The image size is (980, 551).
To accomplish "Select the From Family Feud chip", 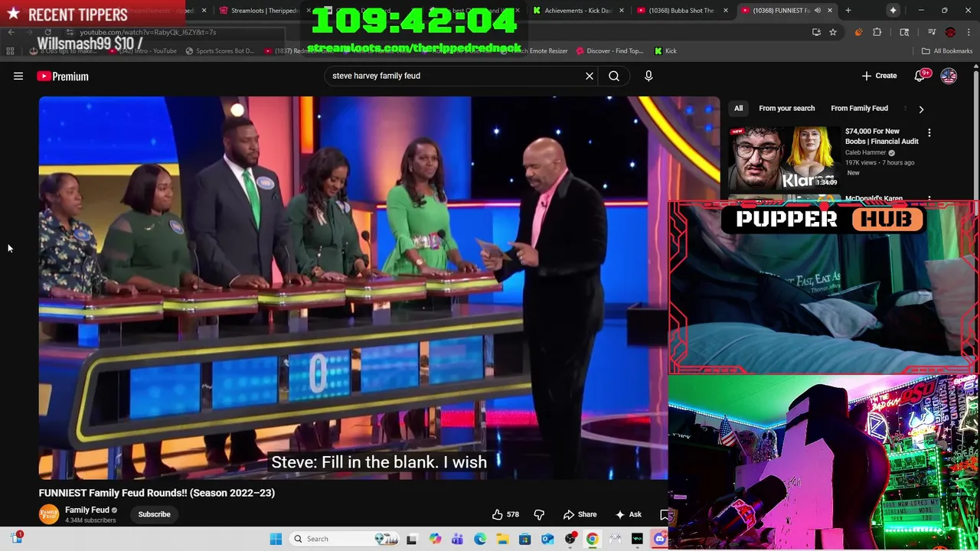I will pos(859,108).
